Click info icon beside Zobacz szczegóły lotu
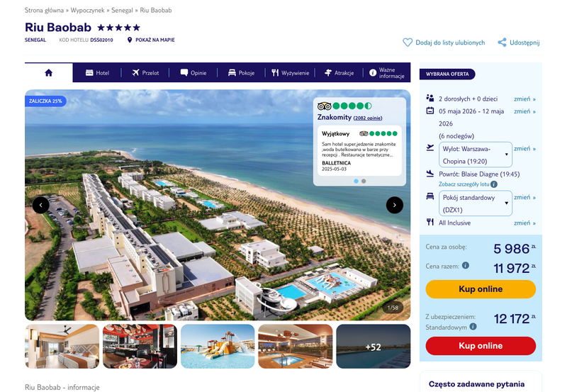 494,184
